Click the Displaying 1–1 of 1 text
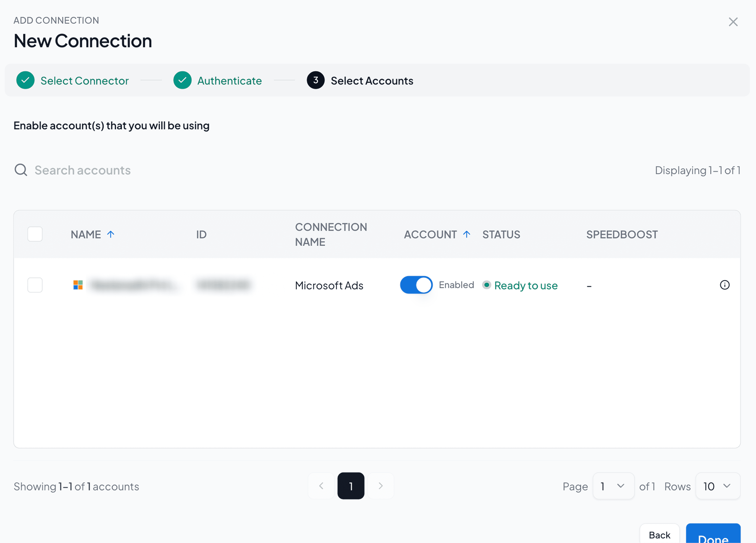This screenshot has width=756, height=543. [x=698, y=170]
